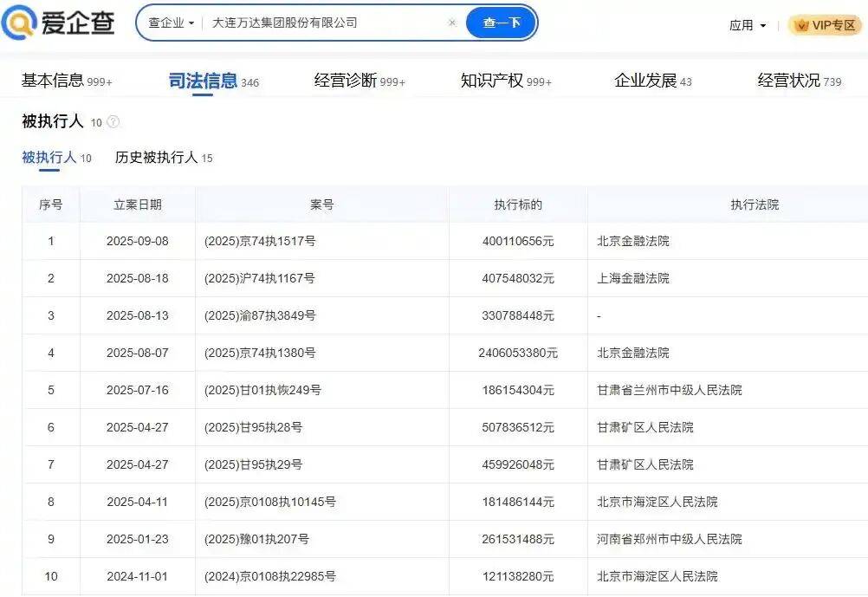This screenshot has width=868, height=597.
Task: Click 甘肃矿区人民法院 in the 甘95执28号 row
Action: coord(645,427)
